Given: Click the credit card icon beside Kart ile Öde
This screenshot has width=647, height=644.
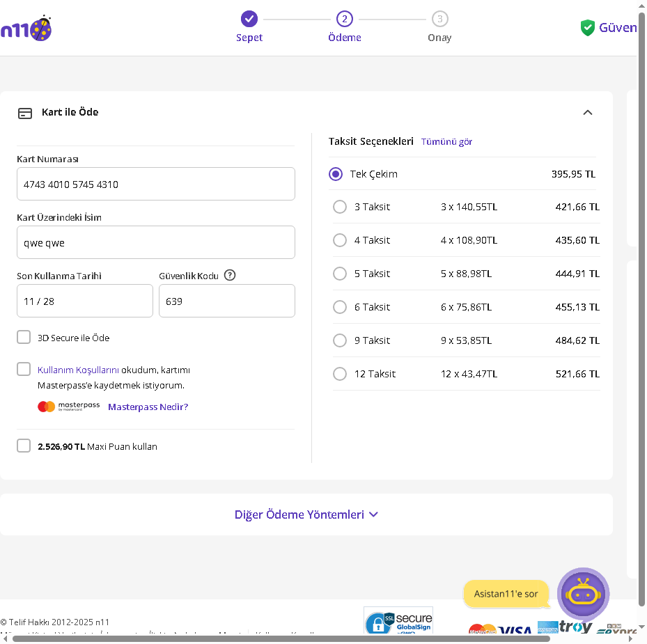Looking at the screenshot, I should point(25,113).
